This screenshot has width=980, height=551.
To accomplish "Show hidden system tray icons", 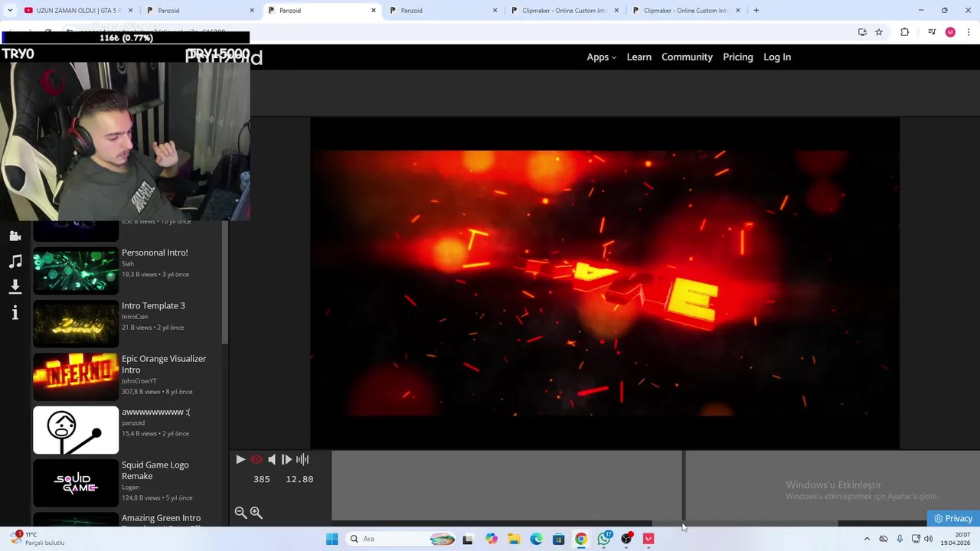I will 867,539.
